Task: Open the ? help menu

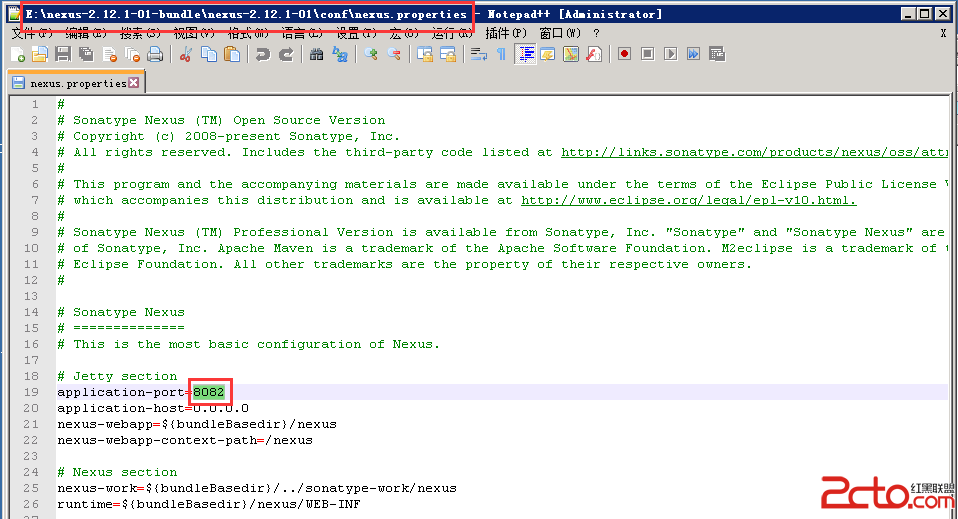Action: click(x=596, y=33)
